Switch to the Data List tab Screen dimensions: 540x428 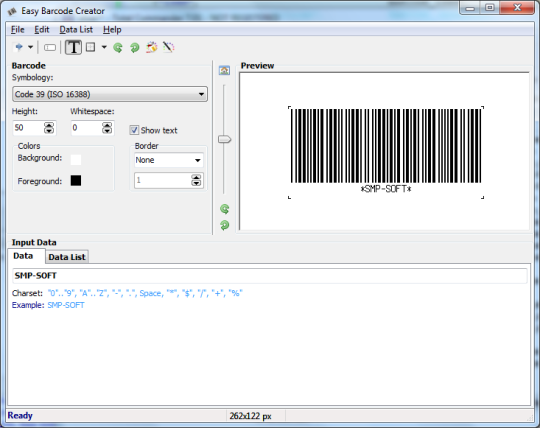click(x=67, y=257)
